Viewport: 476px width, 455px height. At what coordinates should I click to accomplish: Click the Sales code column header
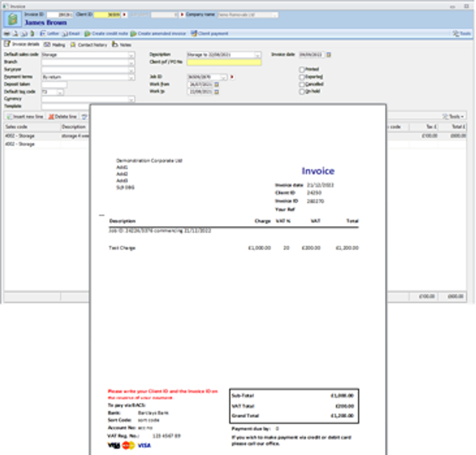point(32,127)
